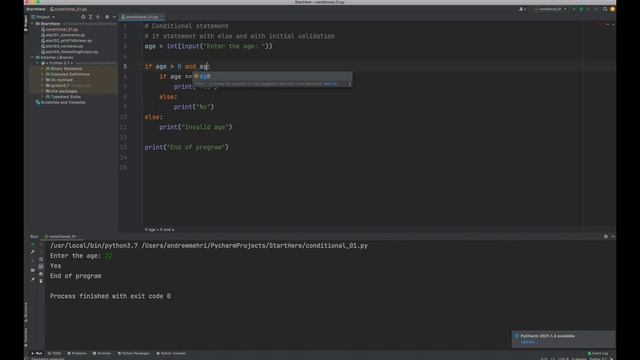Open the user account dropdown in top toolbar

522,9
